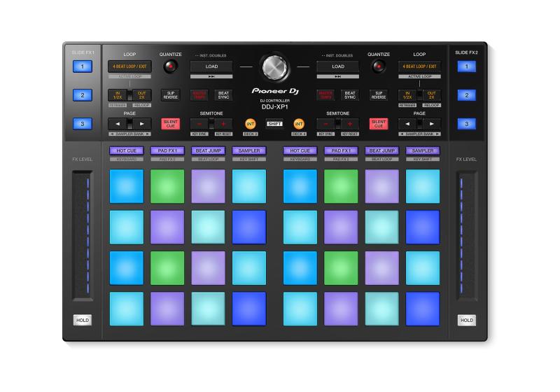Image resolution: width=560 pixels, height=392 pixels.
Task: Touch the left FX Level strip
Action: (83, 236)
